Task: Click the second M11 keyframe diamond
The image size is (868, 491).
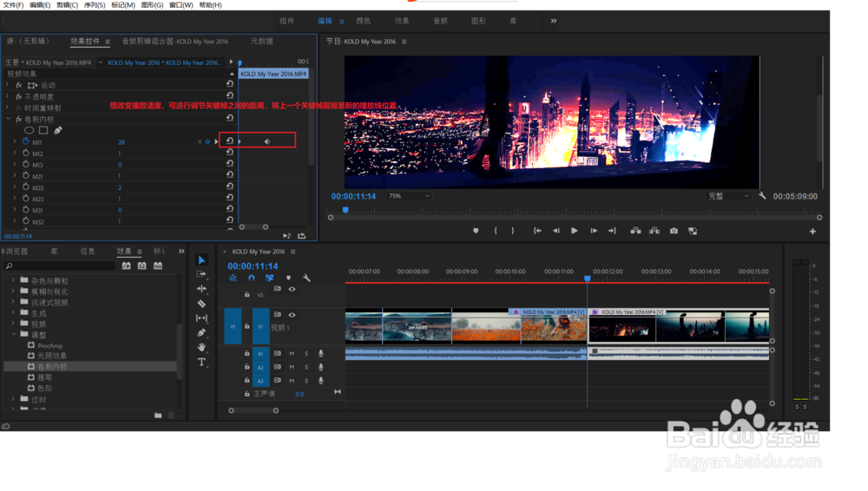Action: coord(267,141)
